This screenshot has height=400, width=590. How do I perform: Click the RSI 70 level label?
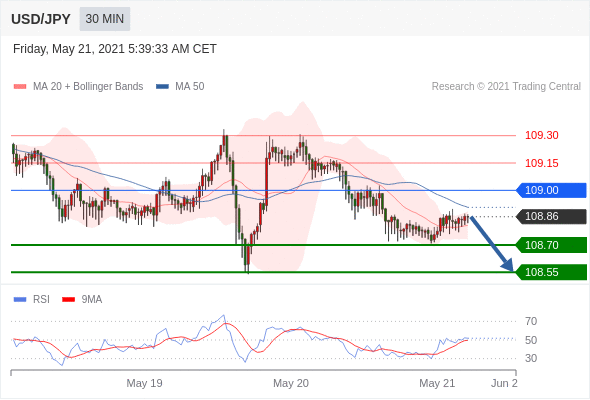click(531, 321)
